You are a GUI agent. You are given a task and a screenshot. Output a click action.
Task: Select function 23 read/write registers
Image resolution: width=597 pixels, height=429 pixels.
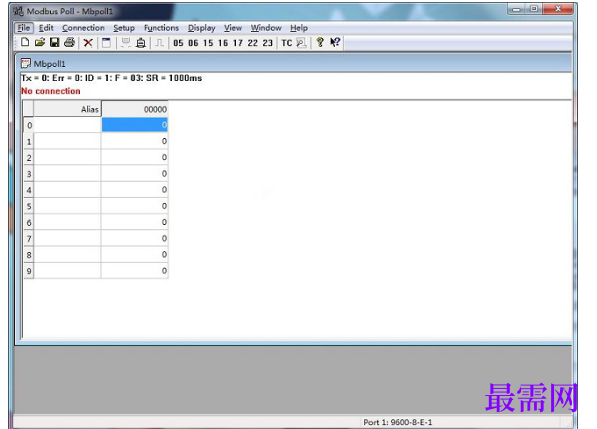tap(268, 43)
